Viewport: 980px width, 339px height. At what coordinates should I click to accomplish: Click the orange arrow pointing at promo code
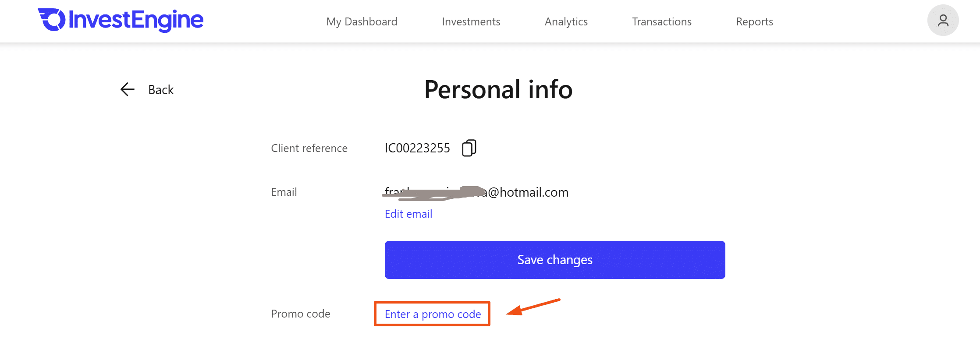(533, 307)
